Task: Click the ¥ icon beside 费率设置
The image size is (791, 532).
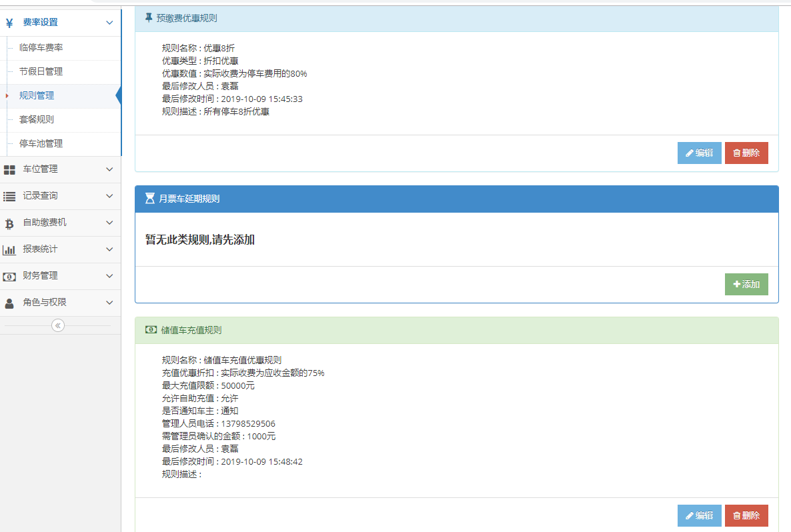Action: click(x=10, y=22)
